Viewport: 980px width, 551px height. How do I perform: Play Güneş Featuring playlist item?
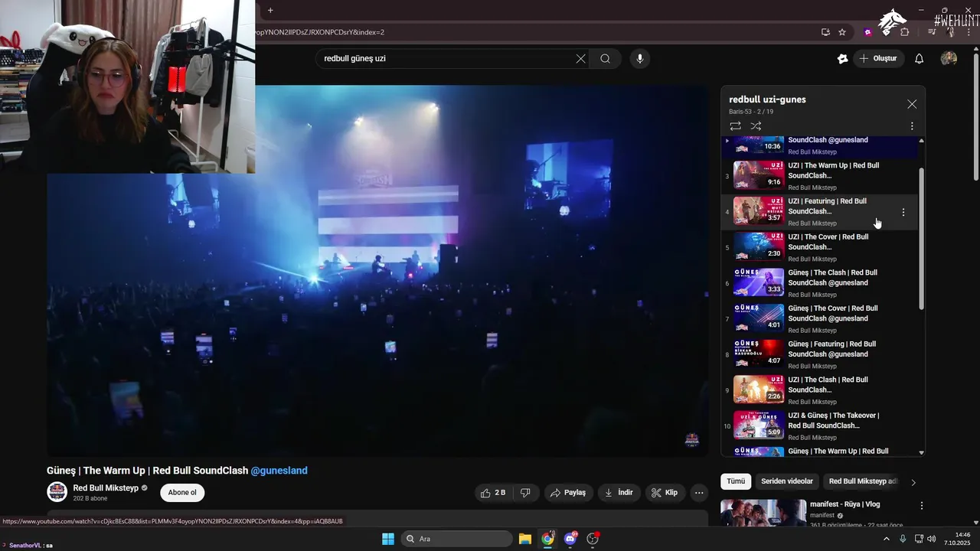(x=821, y=354)
